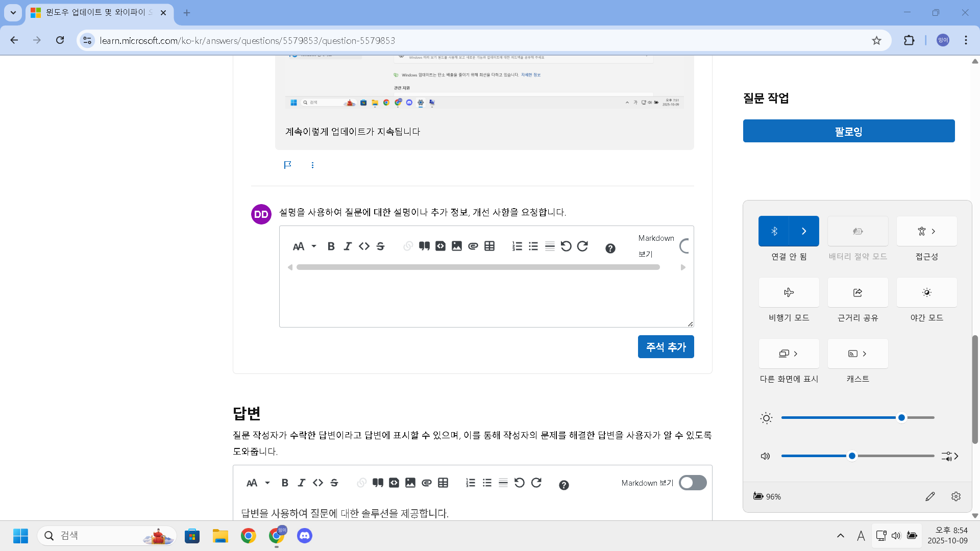Expand Bluetooth device list chevron

click(804, 231)
